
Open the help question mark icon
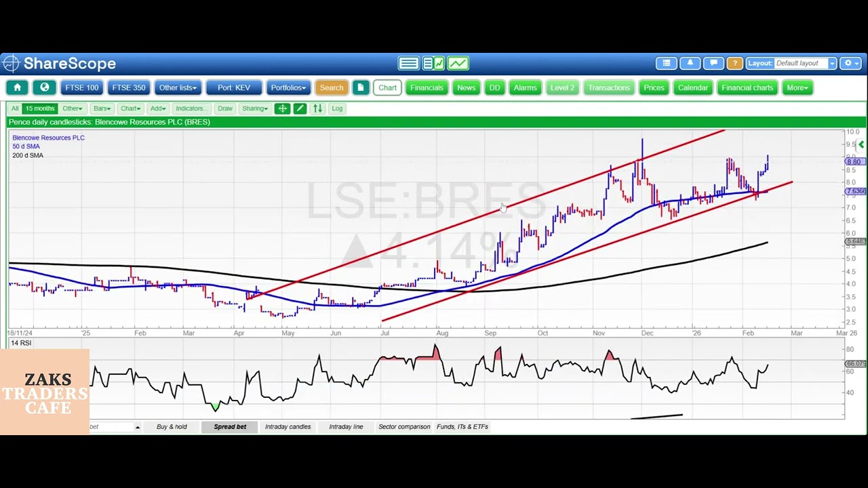734,63
